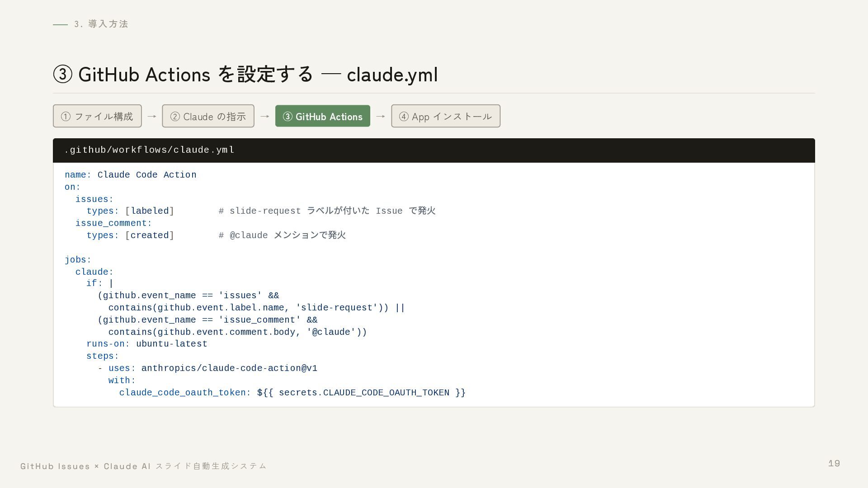Select the line 'name: Claude Code Action'

click(131, 175)
